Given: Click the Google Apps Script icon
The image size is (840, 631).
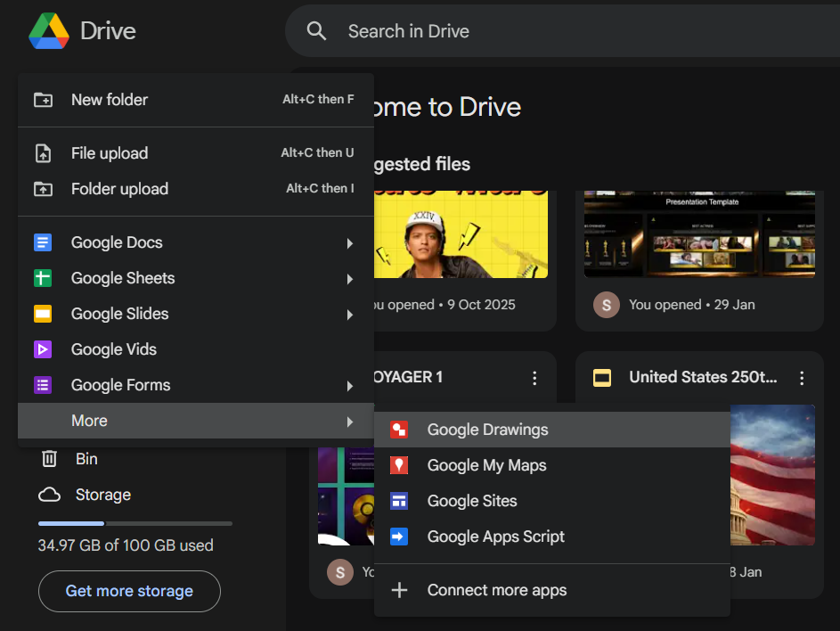Looking at the screenshot, I should (x=399, y=537).
